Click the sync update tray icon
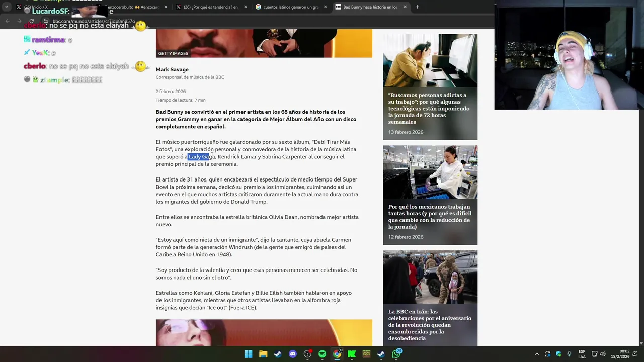The width and height of the screenshot is (644, 362). point(547,354)
